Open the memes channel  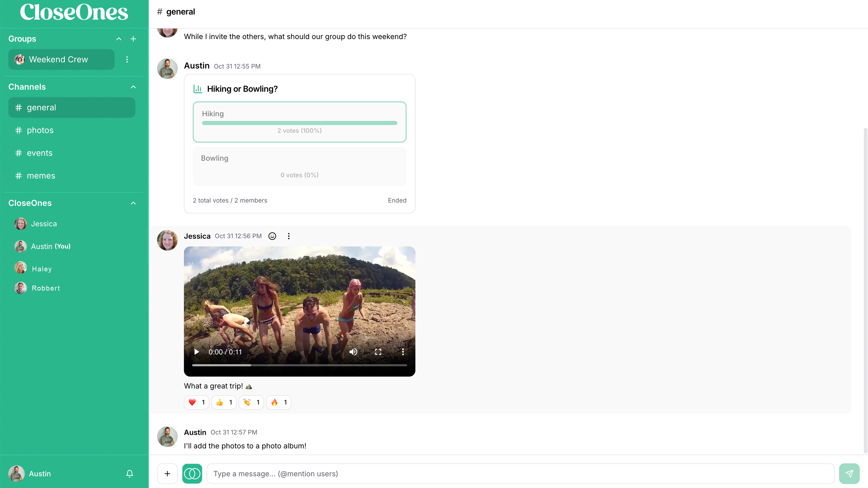(x=41, y=176)
